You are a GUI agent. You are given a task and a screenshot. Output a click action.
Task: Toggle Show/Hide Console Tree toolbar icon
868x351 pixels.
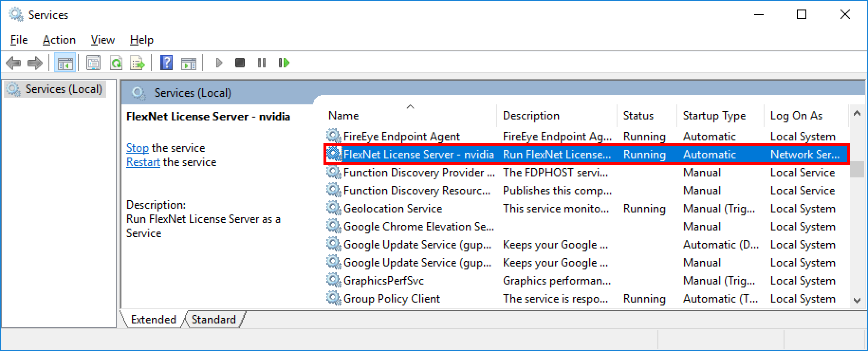click(x=65, y=63)
